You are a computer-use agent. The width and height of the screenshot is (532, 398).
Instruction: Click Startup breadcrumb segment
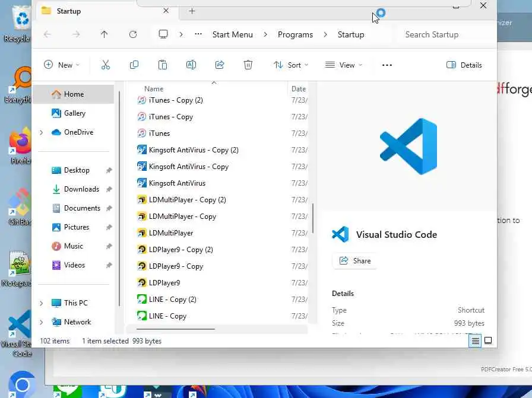[x=351, y=34]
